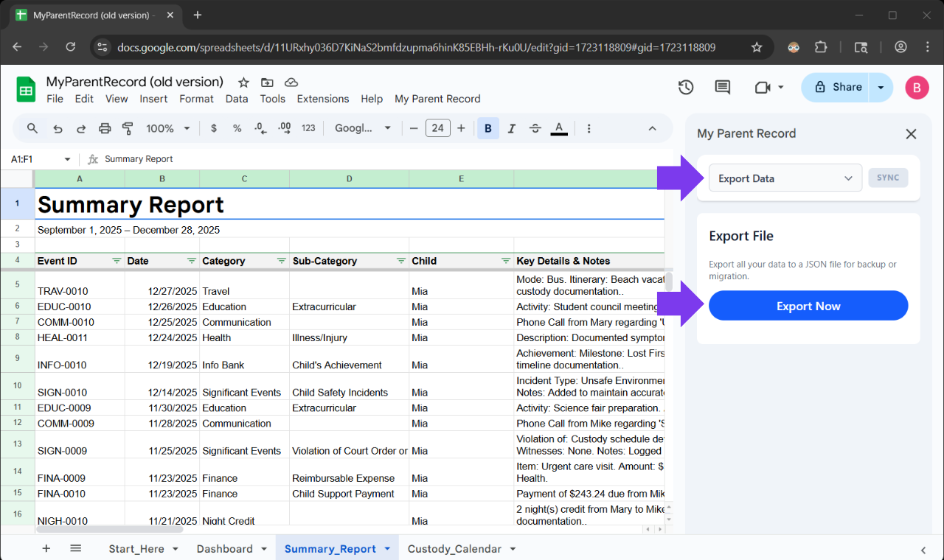The width and height of the screenshot is (944, 560).
Task: Star the MyParentRecord document
Action: (x=243, y=83)
